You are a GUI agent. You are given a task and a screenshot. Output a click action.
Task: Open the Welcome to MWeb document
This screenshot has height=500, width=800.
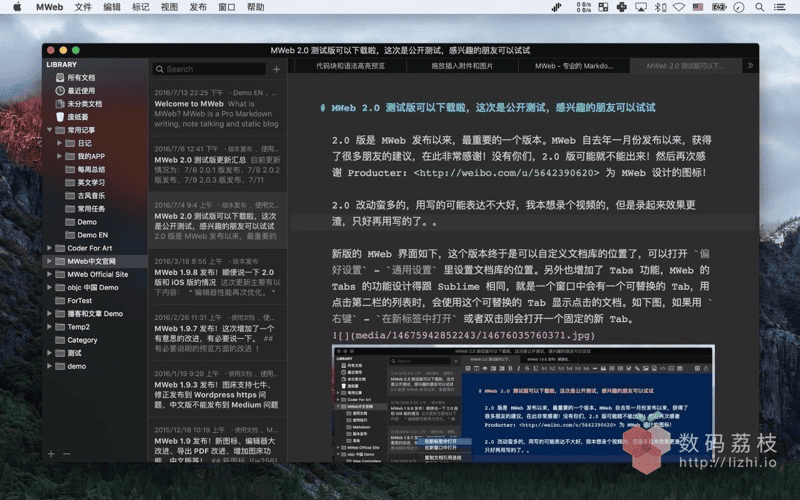[x=218, y=108]
